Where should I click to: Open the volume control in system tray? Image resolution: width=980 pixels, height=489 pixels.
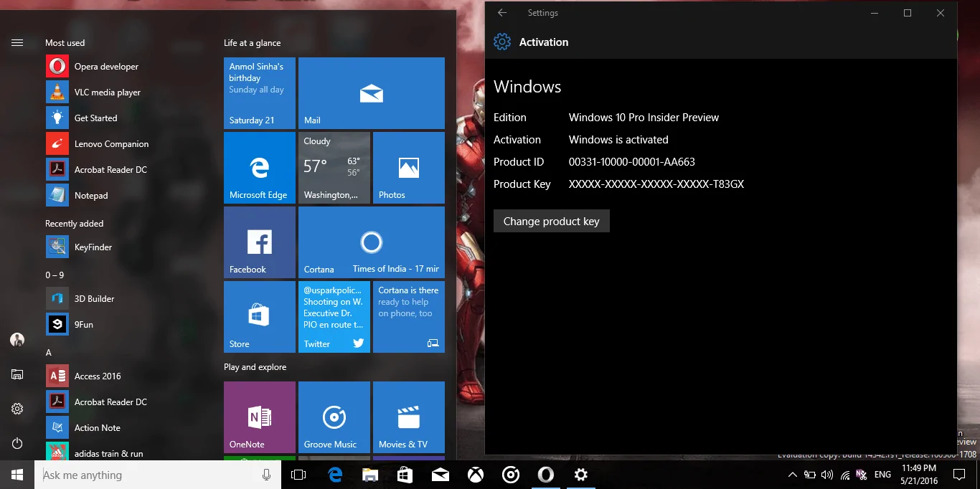click(827, 475)
